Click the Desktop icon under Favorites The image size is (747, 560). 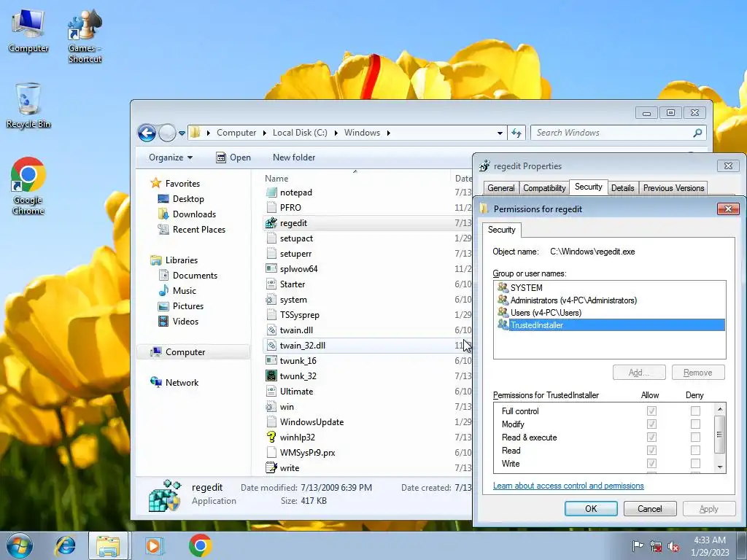[x=163, y=199]
